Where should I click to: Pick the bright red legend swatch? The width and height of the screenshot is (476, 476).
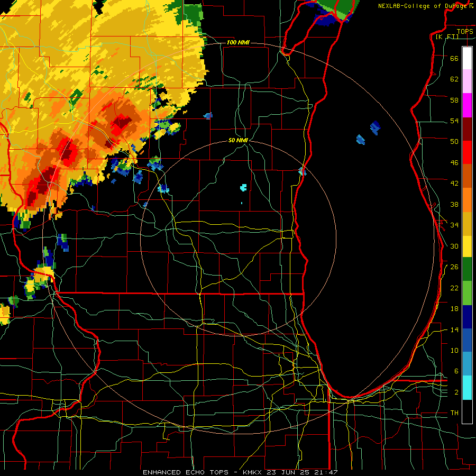[467, 152]
